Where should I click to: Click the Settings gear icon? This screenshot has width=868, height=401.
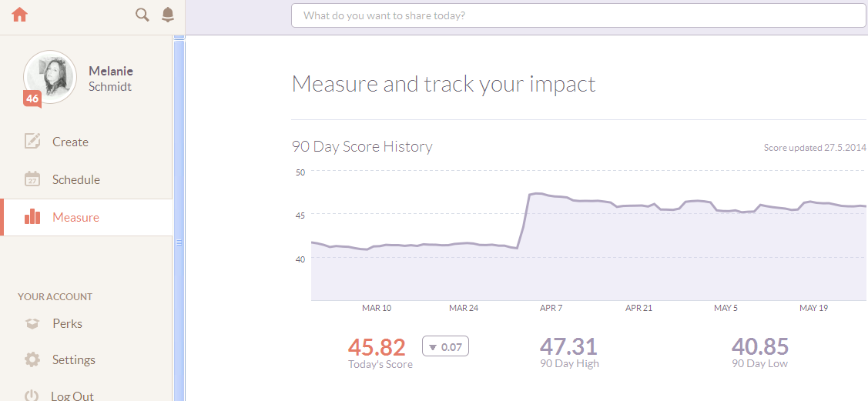32,359
